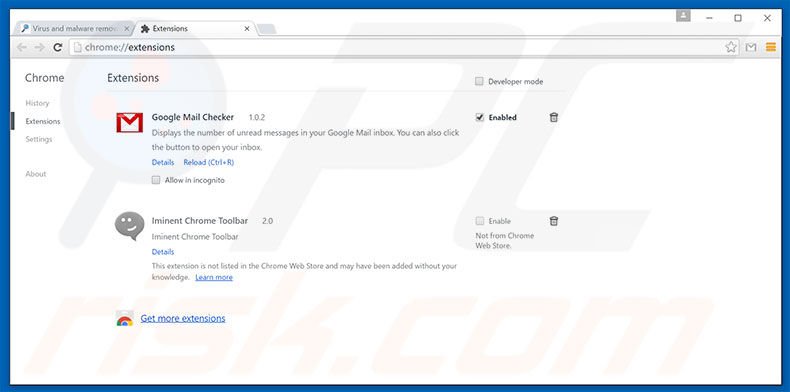
Task: Open About in the Chrome sidebar
Action: pyautogui.click(x=36, y=174)
